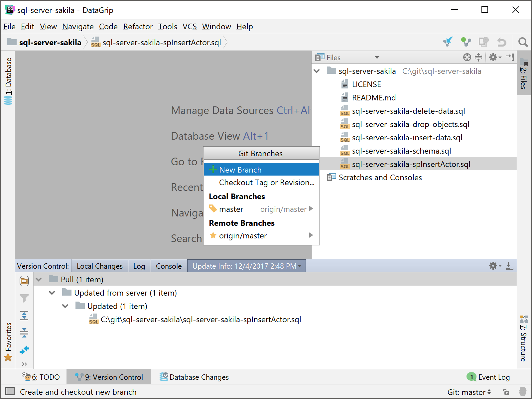Click the filter icon in Version Control panel
The image size is (532, 399).
(24, 298)
